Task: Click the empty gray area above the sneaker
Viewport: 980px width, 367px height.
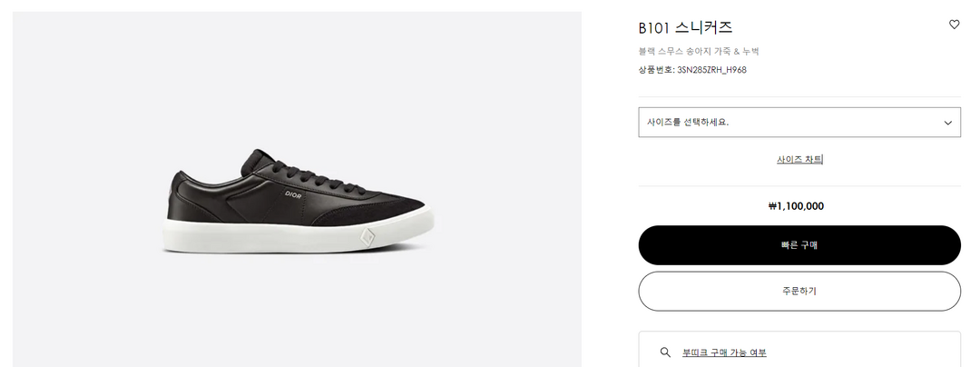Action: [297, 73]
